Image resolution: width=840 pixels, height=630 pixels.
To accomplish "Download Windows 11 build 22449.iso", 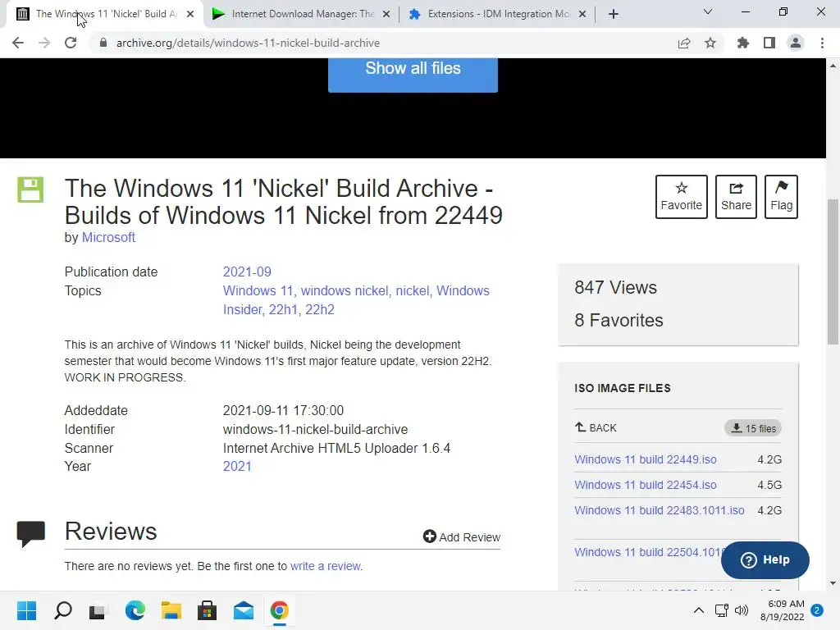I will click(646, 459).
